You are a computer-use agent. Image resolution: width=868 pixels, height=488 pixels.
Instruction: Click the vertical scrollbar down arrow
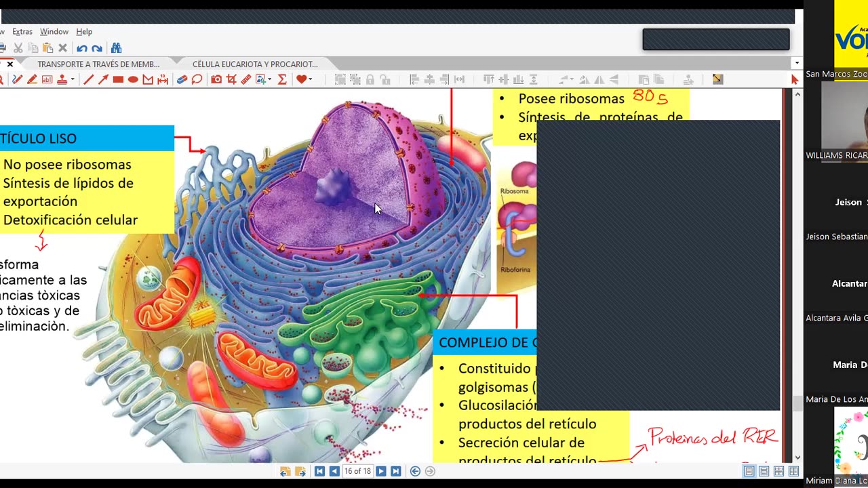pos(797,457)
